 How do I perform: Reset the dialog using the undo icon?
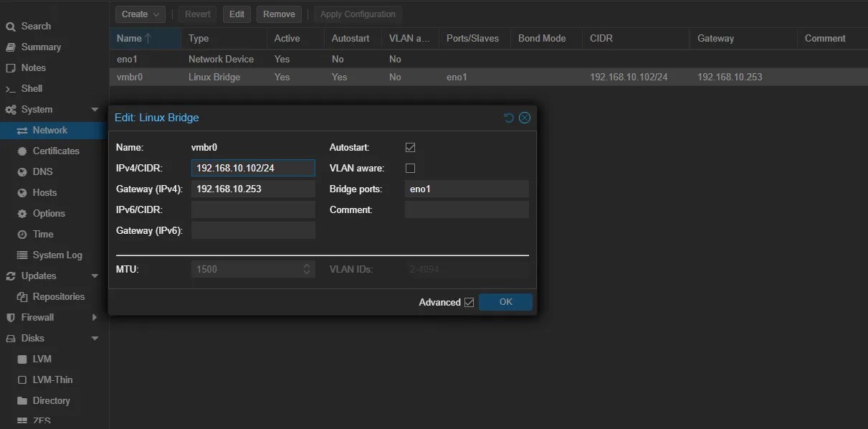pos(509,118)
